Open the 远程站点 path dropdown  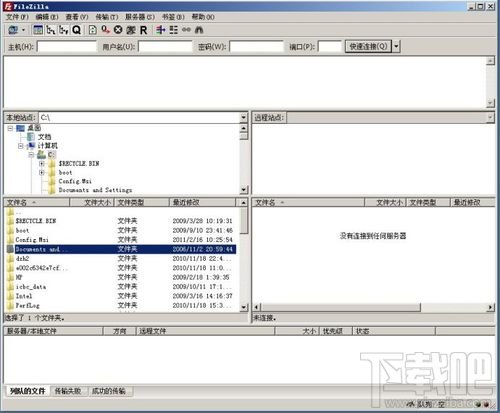pyautogui.click(x=490, y=118)
